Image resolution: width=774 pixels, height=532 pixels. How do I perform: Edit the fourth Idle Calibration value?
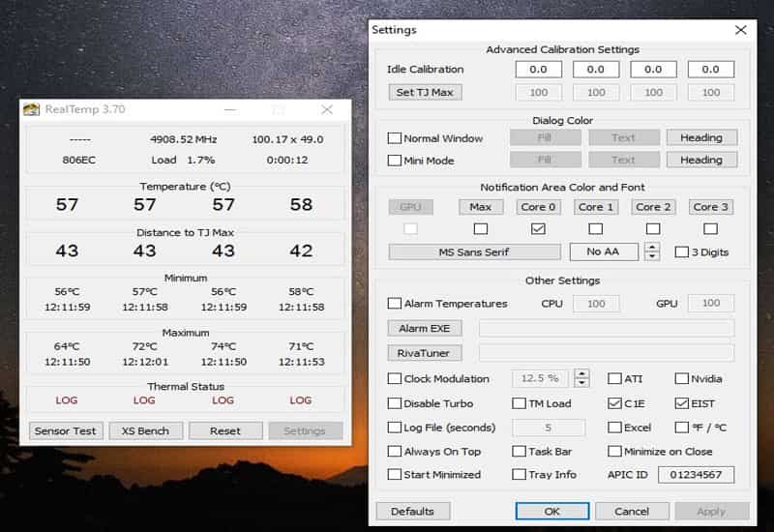coord(711,70)
